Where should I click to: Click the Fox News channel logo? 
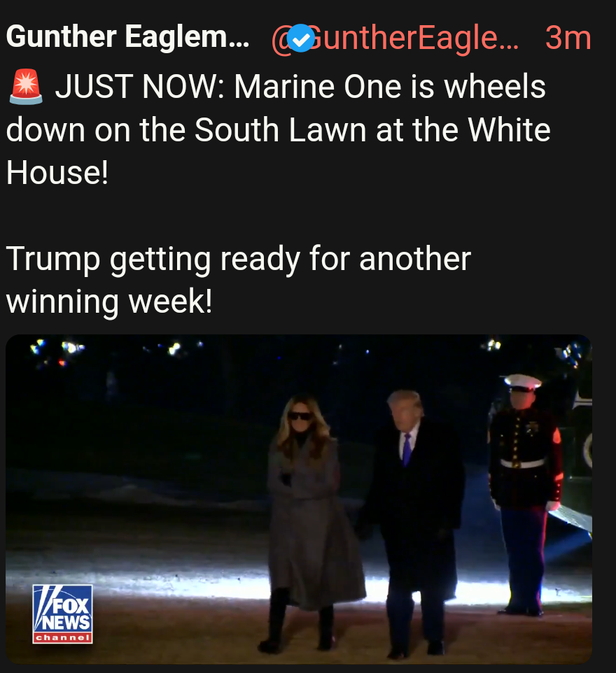click(x=63, y=614)
